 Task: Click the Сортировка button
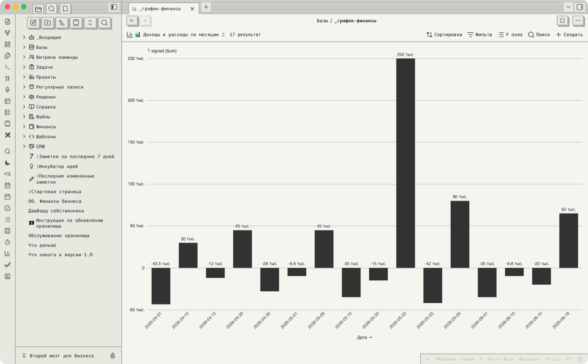click(444, 35)
